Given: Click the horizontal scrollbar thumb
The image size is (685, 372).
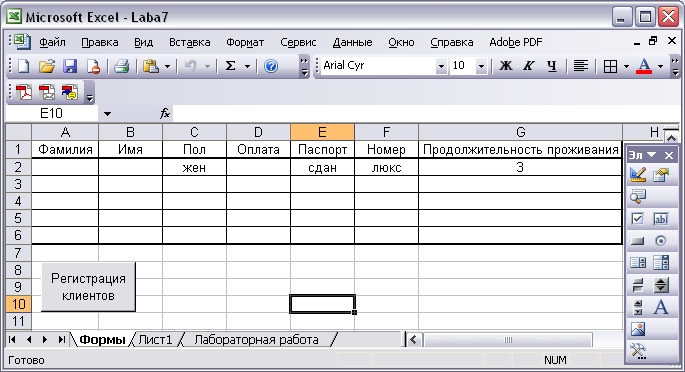Looking at the screenshot, I should click(508, 340).
